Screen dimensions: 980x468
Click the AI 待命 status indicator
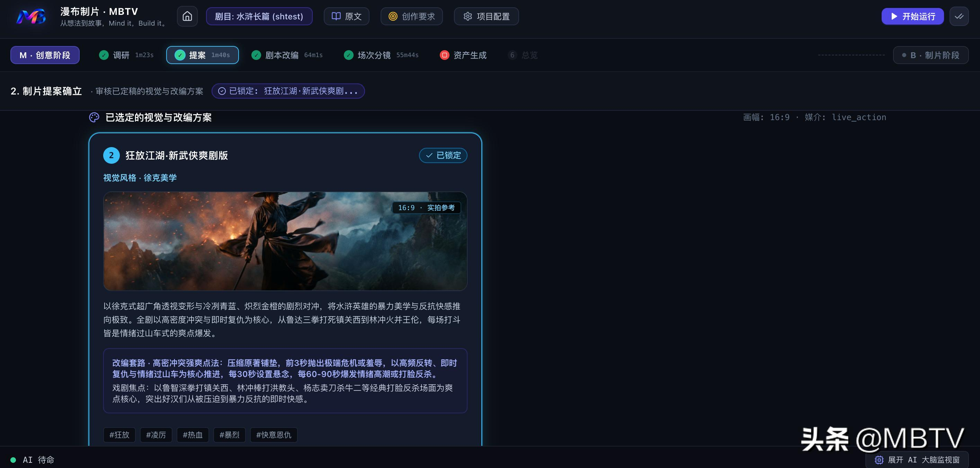click(32, 460)
